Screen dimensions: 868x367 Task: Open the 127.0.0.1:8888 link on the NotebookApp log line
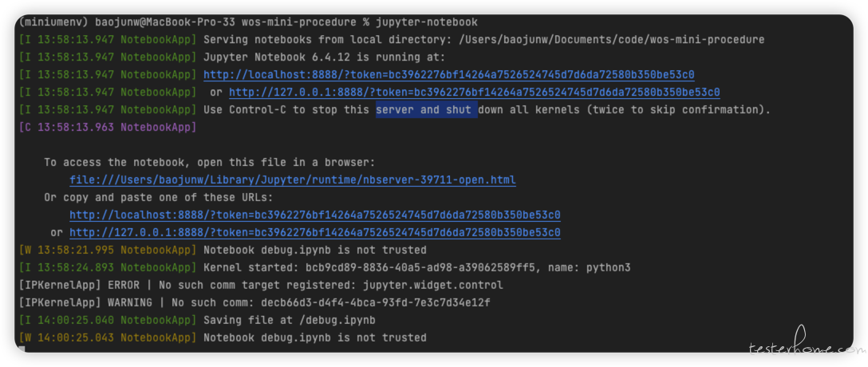[x=475, y=92]
